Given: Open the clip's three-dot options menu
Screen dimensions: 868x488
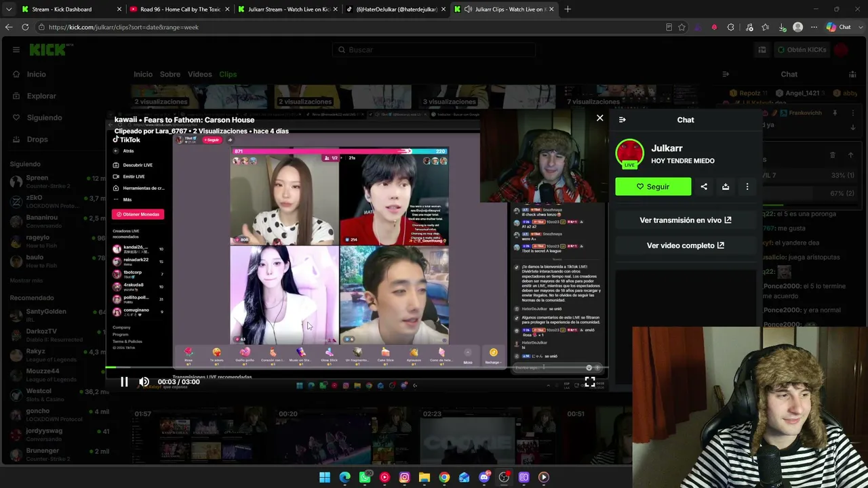Looking at the screenshot, I should coord(747,186).
